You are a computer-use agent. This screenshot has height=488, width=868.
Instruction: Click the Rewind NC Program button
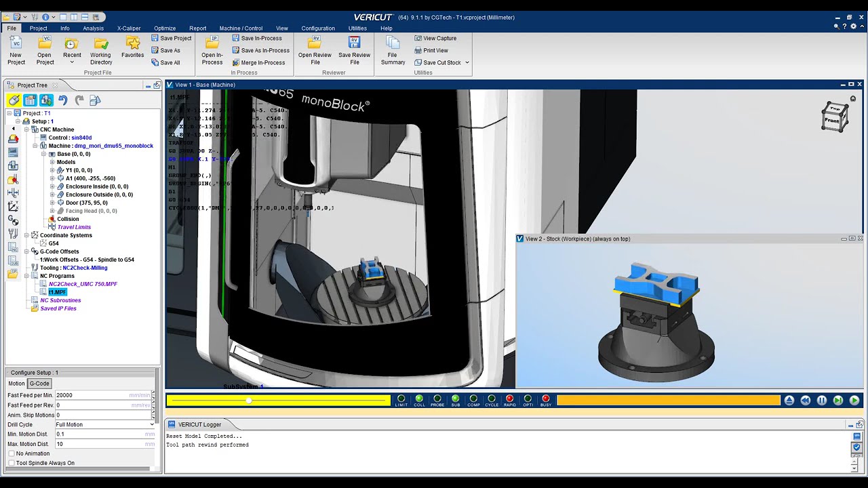(x=806, y=401)
